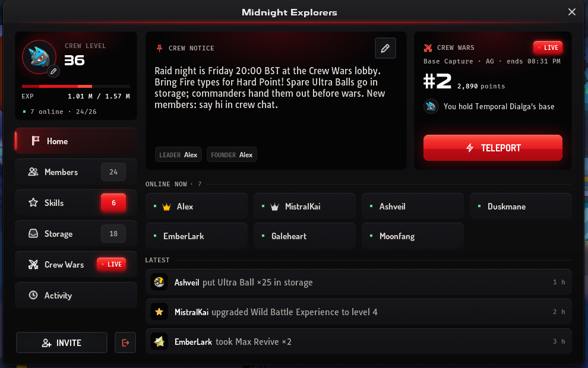
Task: Invite a new crew member
Action: pos(62,342)
